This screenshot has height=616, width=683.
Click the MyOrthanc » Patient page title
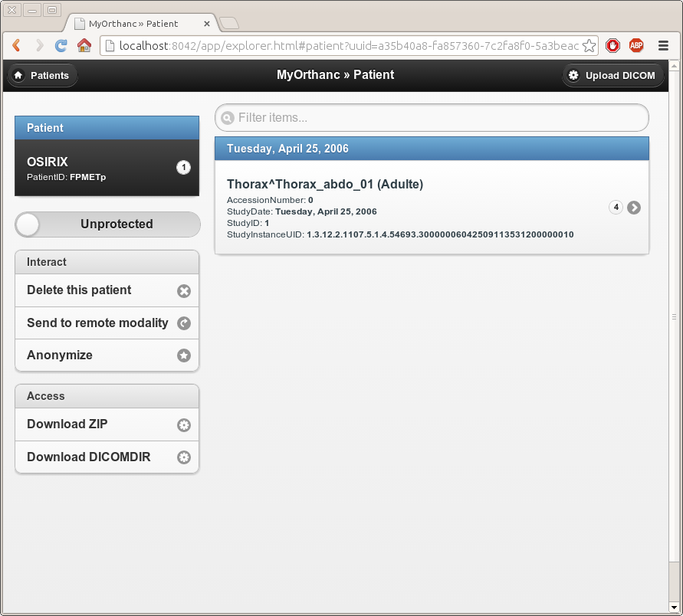(x=336, y=75)
